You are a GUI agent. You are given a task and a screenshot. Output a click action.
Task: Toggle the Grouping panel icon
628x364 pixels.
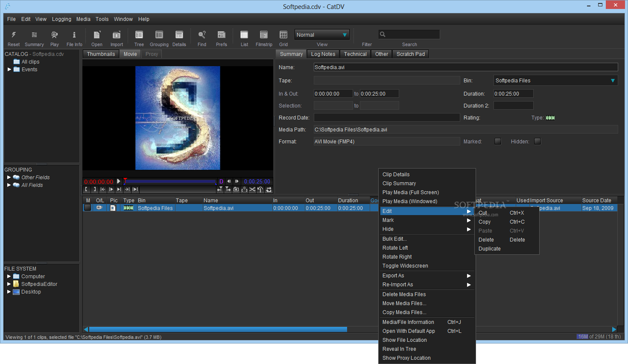(159, 35)
